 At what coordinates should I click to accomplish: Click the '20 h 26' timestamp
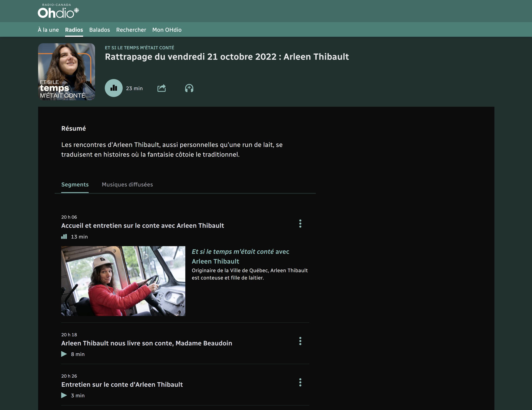[x=69, y=376]
